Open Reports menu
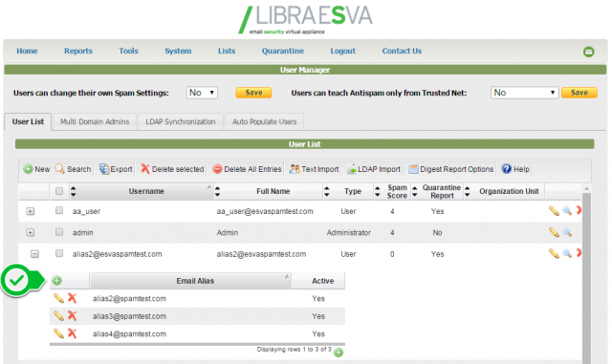 (x=78, y=51)
